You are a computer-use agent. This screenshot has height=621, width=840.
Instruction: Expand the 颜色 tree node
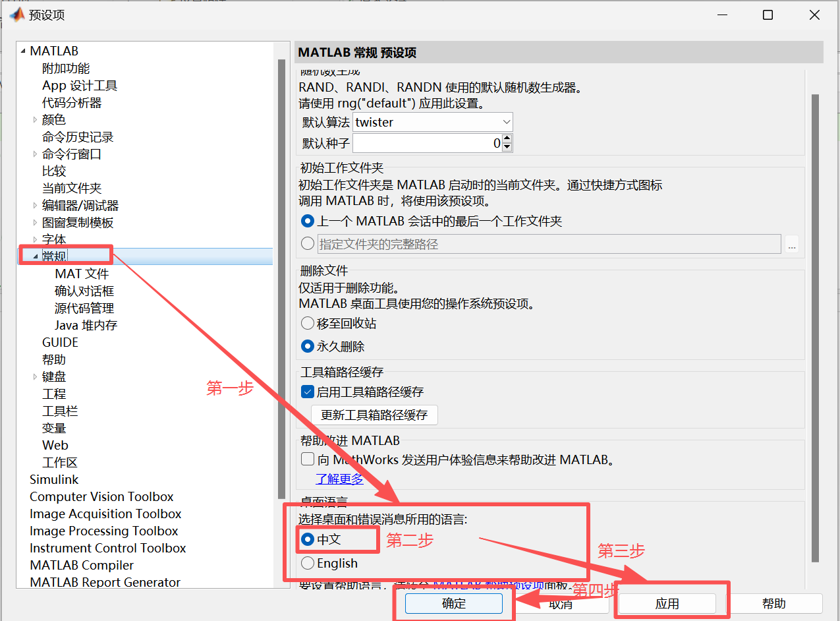(36, 120)
